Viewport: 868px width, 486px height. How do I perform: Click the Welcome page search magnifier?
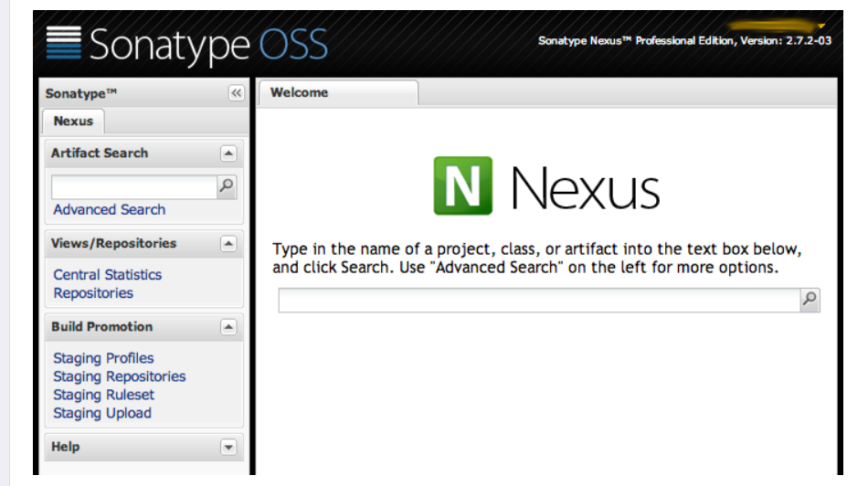click(810, 300)
